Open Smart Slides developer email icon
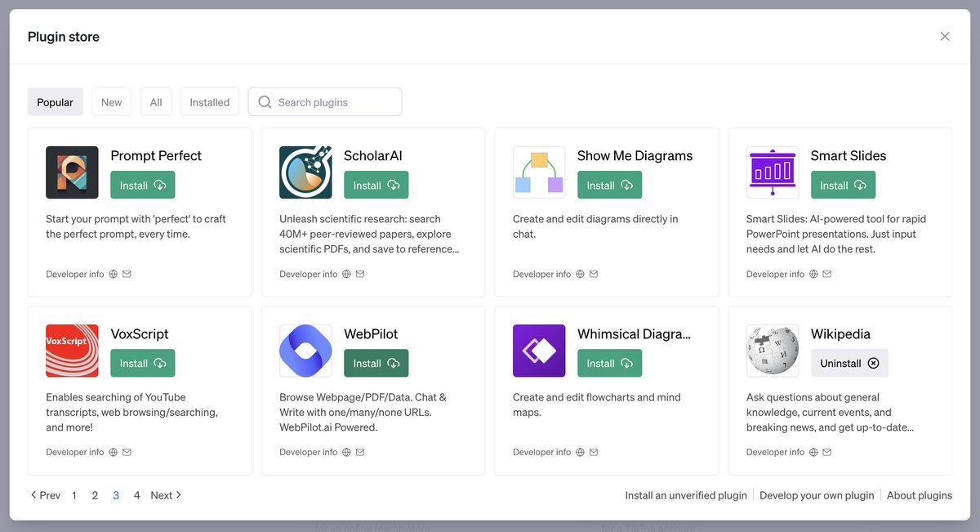Screen dimensions: 980x532 (x=827, y=275)
